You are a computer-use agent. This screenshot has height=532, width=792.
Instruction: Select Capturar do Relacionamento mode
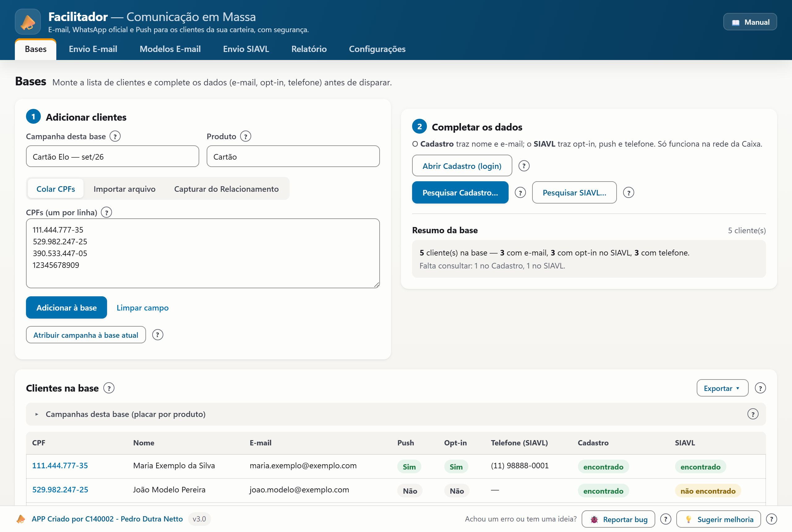point(226,189)
